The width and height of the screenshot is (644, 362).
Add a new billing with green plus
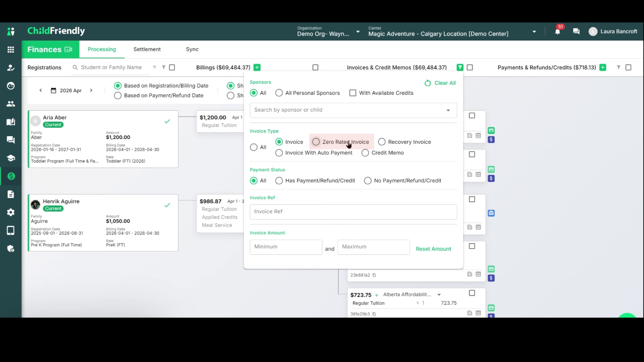point(257,67)
